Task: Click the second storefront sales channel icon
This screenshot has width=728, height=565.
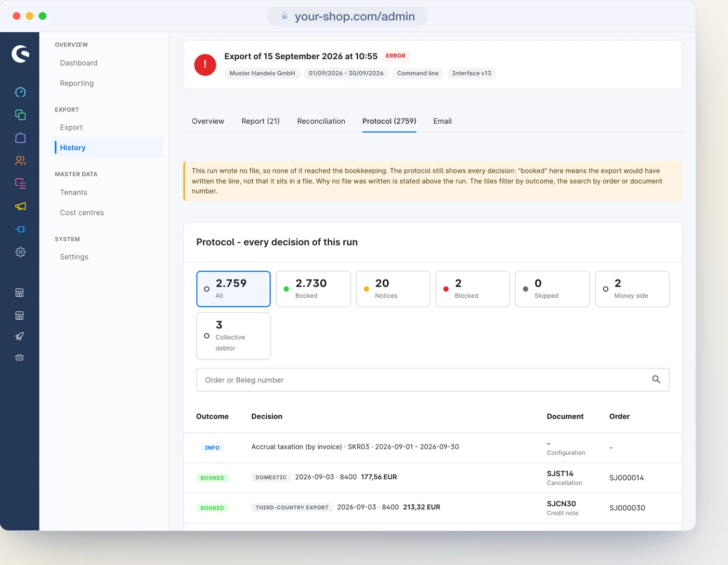Action: coord(20,316)
